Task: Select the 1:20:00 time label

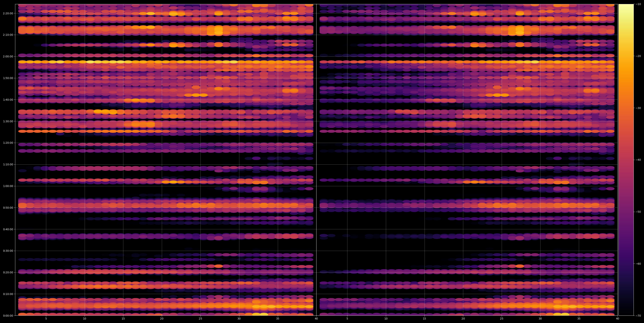Action: (x=8, y=143)
